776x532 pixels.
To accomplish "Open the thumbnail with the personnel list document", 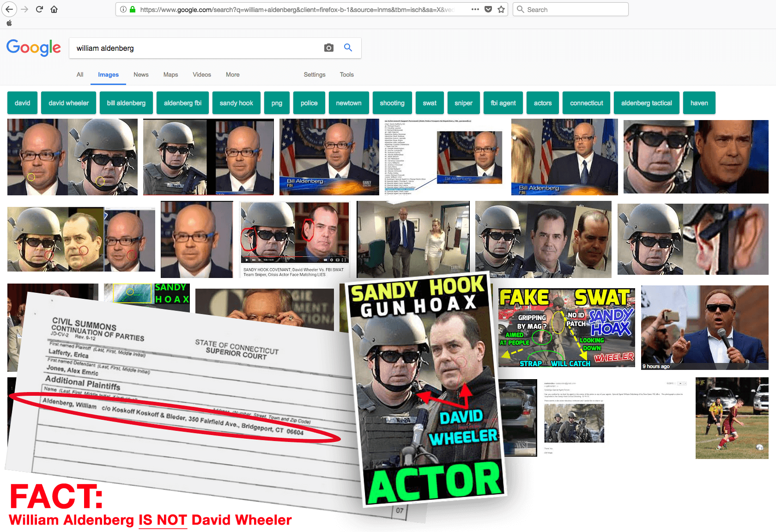I will point(443,157).
